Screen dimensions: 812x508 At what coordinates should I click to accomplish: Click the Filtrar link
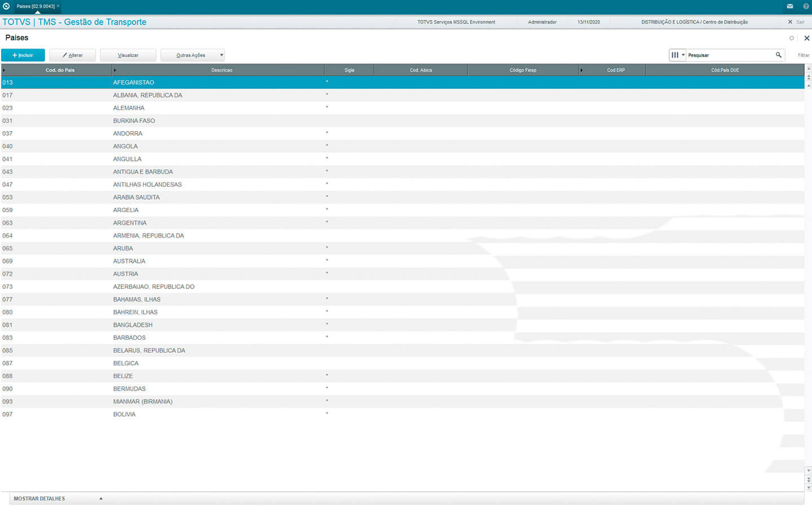pyautogui.click(x=804, y=55)
